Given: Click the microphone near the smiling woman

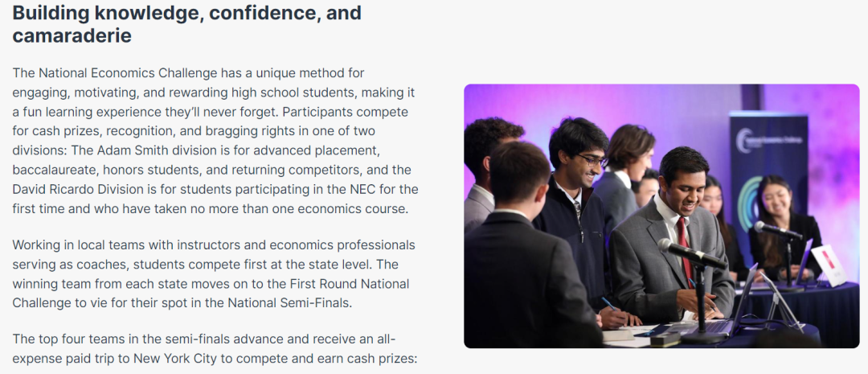Looking at the screenshot, I should [x=778, y=230].
